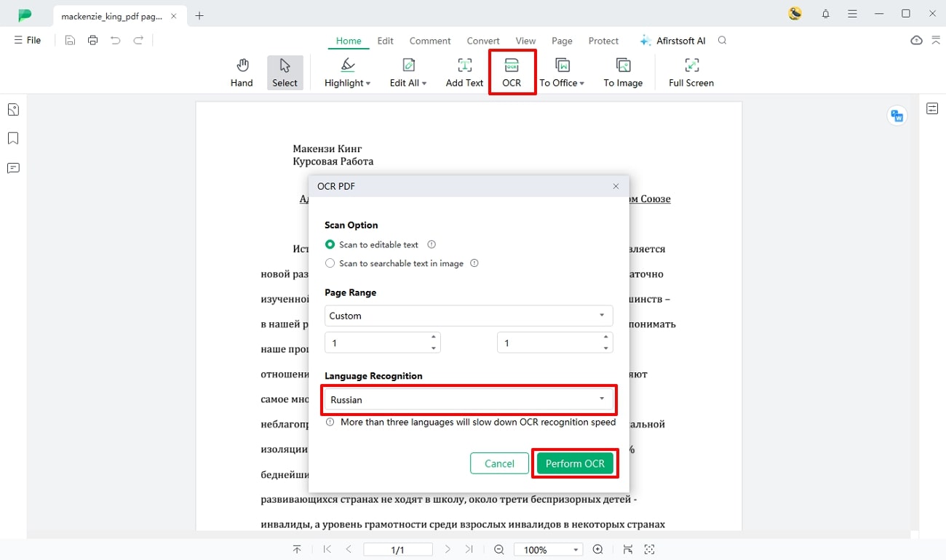Image resolution: width=946 pixels, height=560 pixels.
Task: Switch to the Convert tab
Action: pos(484,41)
